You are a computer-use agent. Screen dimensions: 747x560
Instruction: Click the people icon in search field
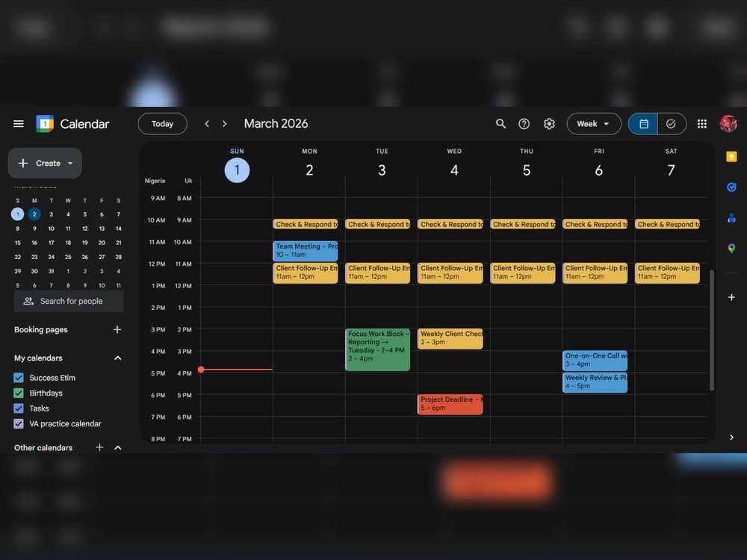28,301
